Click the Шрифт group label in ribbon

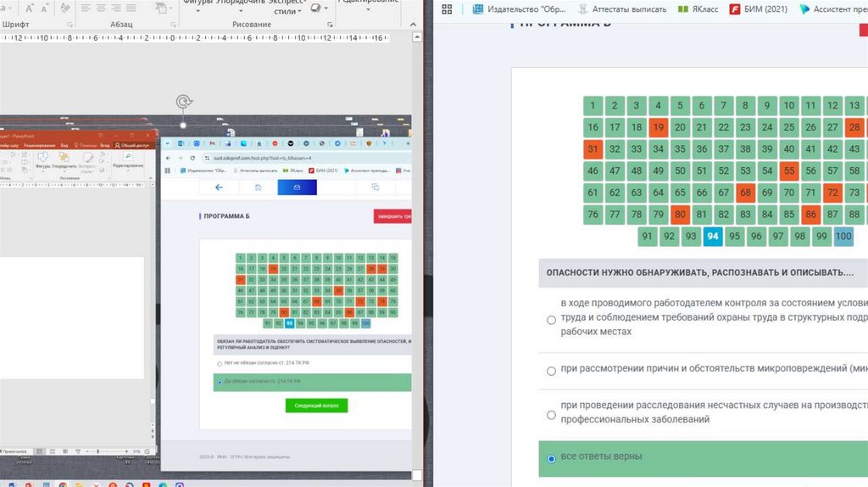coord(15,25)
